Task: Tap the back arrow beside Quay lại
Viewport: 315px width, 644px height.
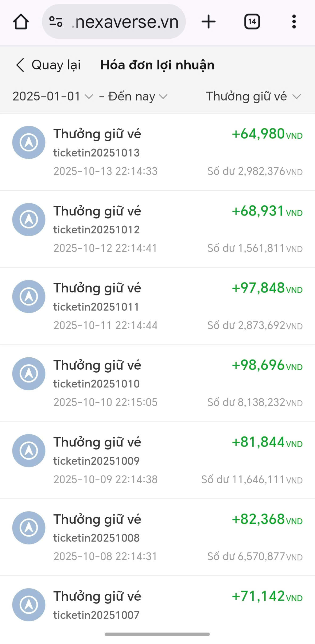Action: [20, 65]
